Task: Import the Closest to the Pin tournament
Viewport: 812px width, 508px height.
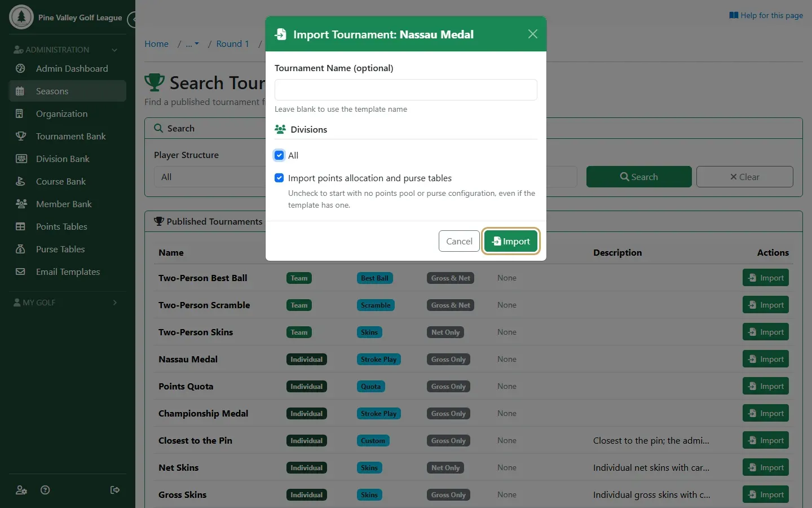Action: 766,440
